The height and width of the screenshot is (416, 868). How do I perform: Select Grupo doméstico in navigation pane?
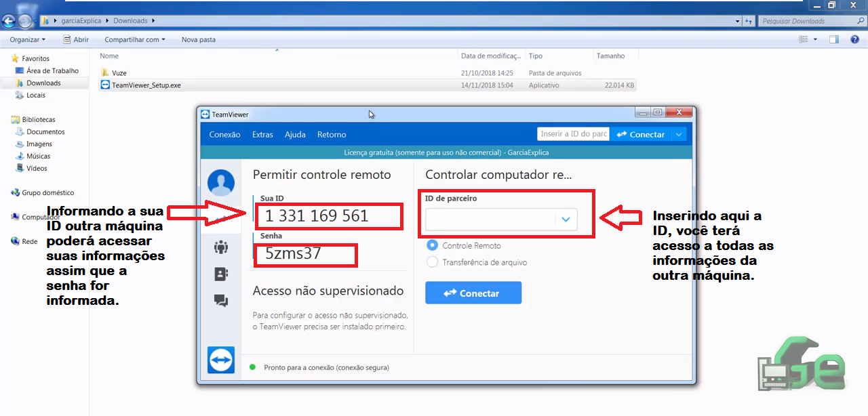(x=47, y=192)
